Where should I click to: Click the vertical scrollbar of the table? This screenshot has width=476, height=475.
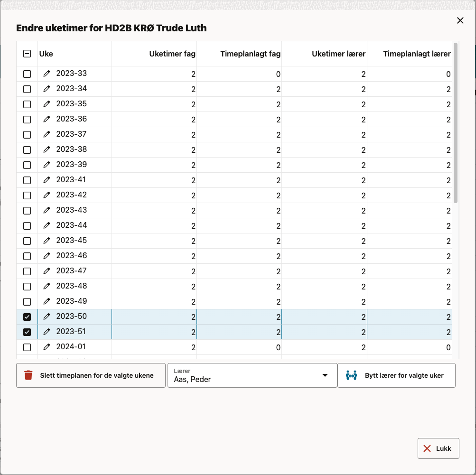tap(456, 123)
